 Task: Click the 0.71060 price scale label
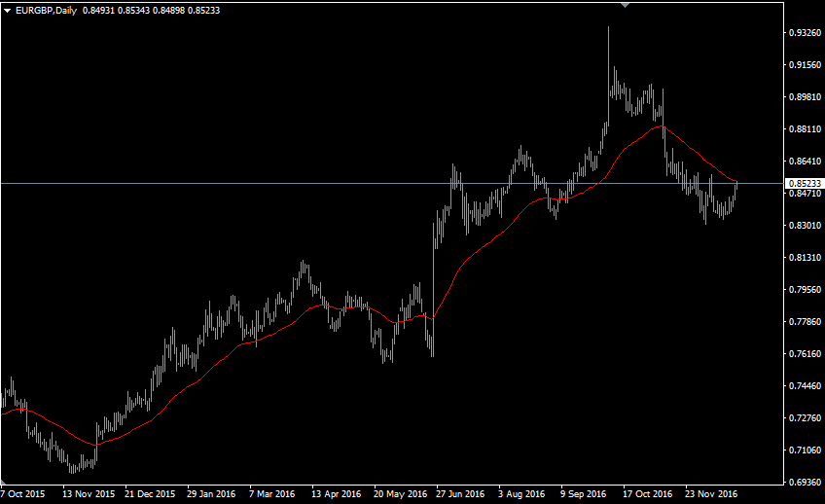(805, 450)
